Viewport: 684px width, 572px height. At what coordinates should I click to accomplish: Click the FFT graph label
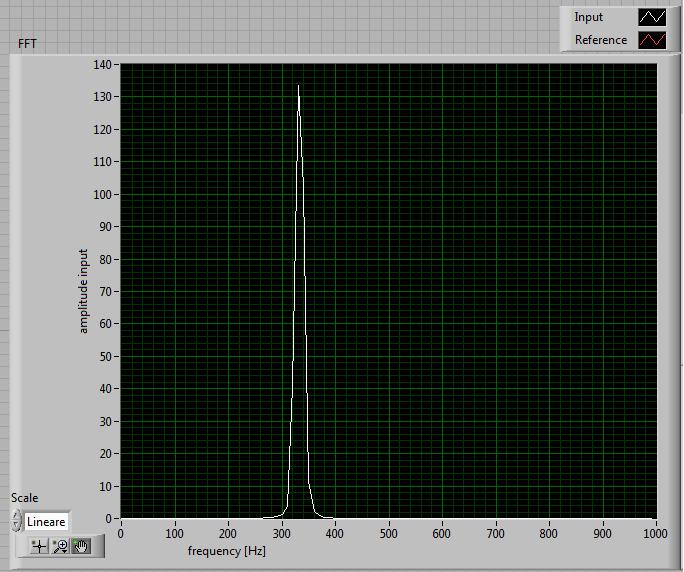click(27, 44)
